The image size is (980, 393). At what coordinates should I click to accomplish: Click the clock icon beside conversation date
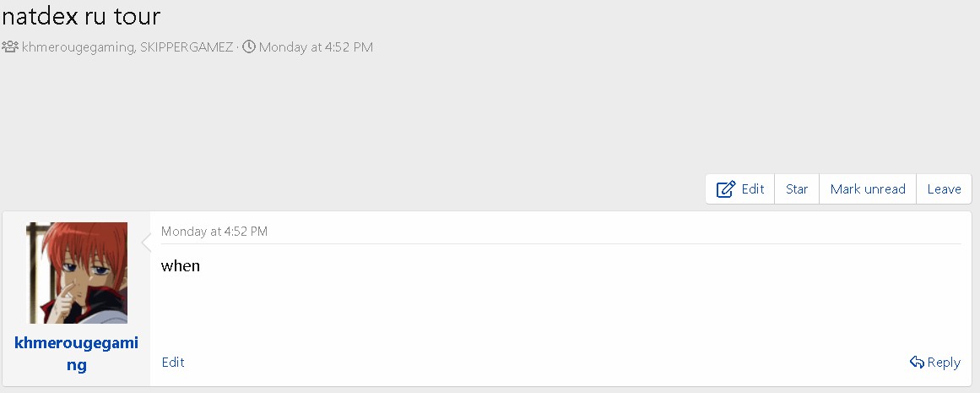(249, 47)
